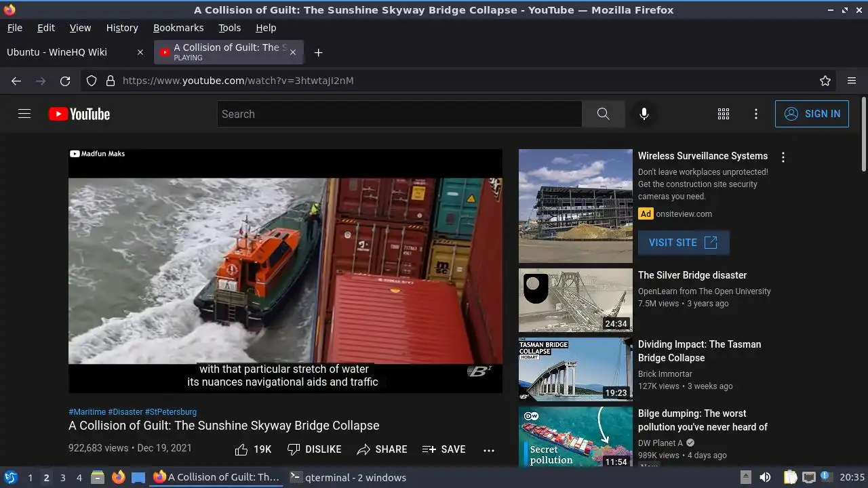868x488 pixels.
Task: Click Bilge dumping video title
Action: click(703, 420)
